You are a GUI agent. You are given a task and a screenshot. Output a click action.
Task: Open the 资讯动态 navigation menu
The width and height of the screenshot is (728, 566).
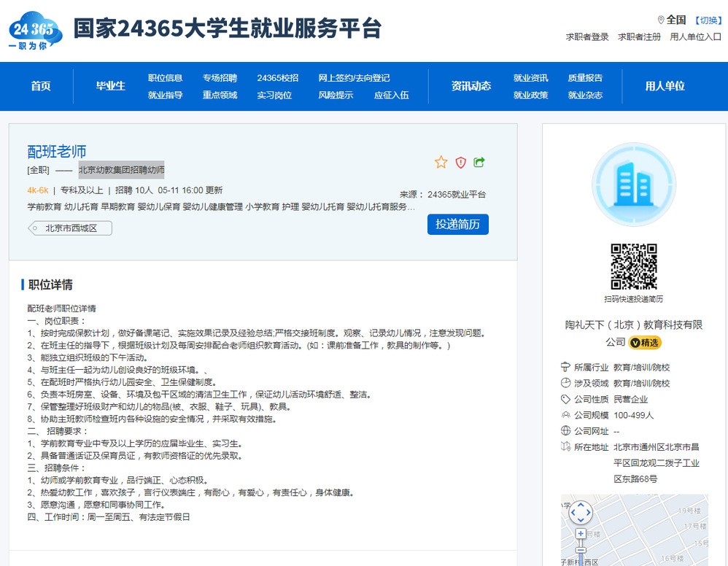point(471,86)
